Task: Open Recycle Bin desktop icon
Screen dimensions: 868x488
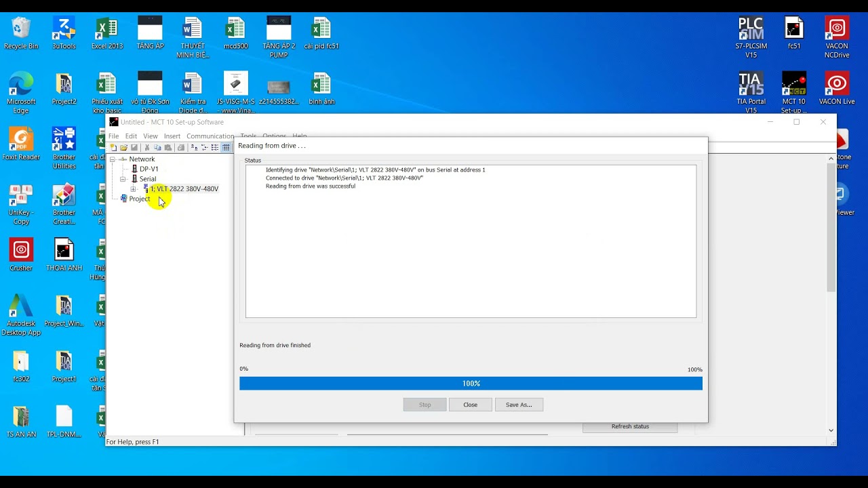Action: pos(21,34)
